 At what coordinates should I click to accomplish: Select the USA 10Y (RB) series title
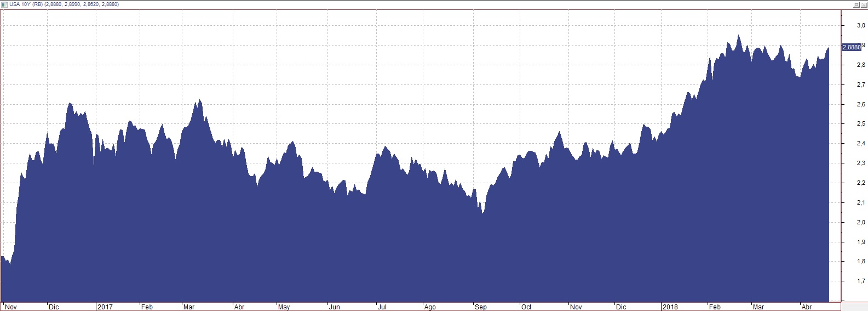[x=26, y=4]
